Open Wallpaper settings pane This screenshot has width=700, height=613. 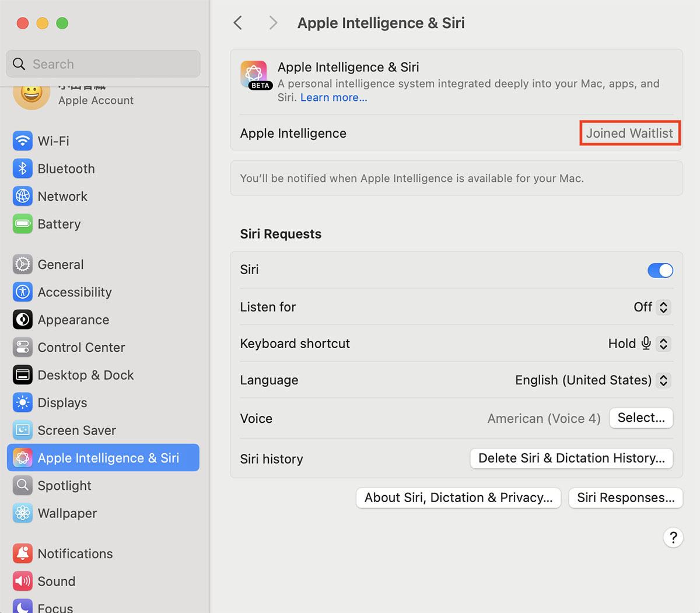pos(103,513)
